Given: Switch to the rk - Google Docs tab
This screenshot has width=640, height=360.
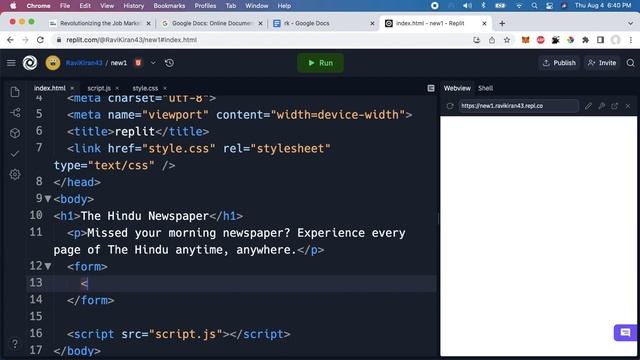Looking at the screenshot, I should click(324, 24).
